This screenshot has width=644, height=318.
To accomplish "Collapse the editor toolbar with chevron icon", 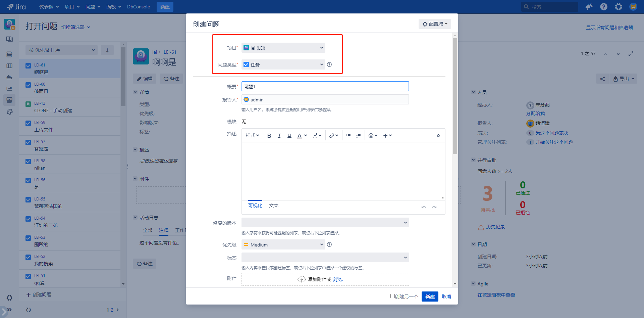I will (438, 136).
